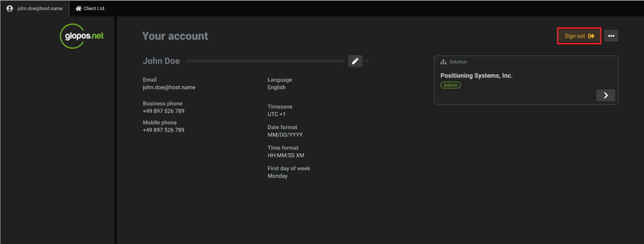
Task: Click the Monday first day of week value
Action: tap(277, 176)
